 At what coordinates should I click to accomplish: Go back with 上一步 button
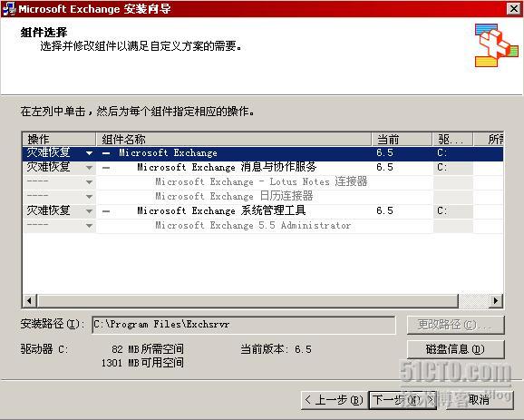(335, 400)
